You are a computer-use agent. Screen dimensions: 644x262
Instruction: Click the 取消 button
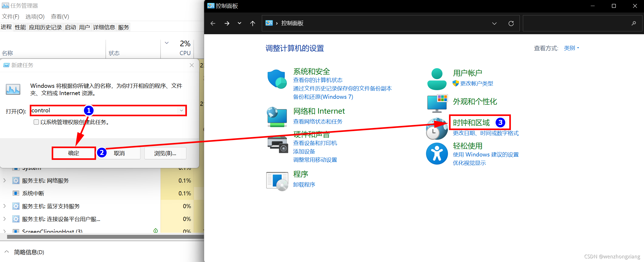119,153
